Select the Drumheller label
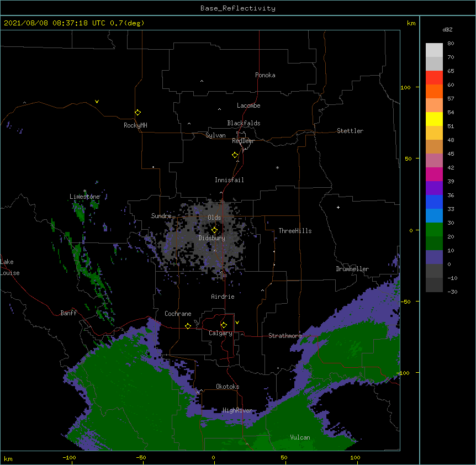 pos(352,269)
